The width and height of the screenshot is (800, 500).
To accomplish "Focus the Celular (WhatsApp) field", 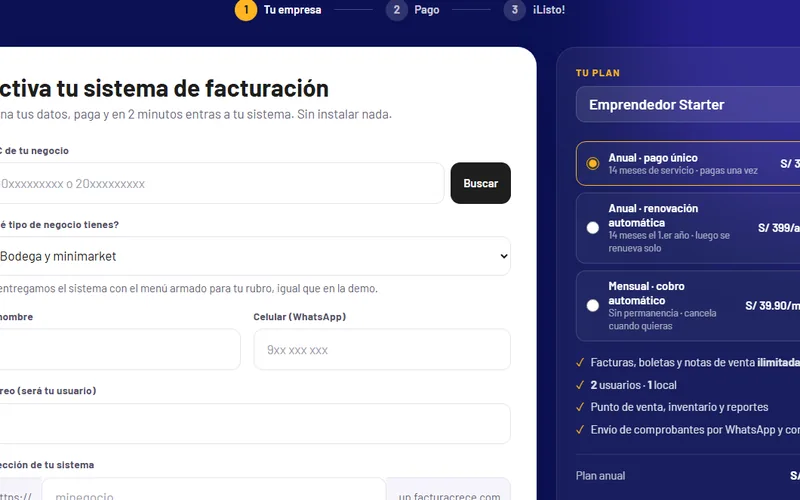I will 382,349.
